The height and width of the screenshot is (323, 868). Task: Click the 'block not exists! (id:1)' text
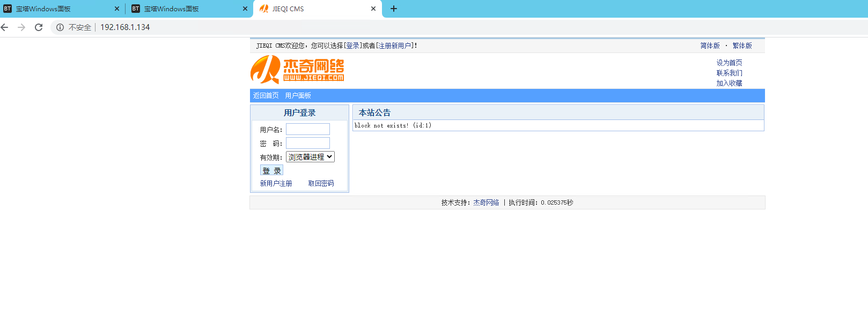pos(393,125)
